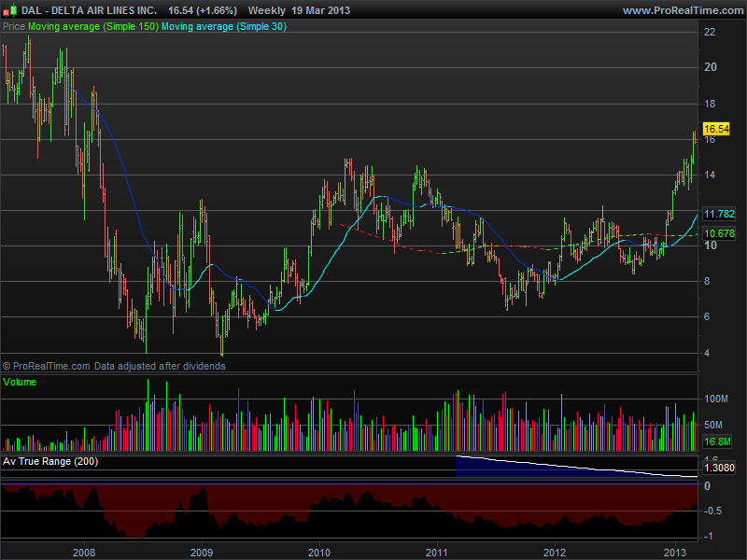Click the 2009 marker on the time axis

pos(202,551)
